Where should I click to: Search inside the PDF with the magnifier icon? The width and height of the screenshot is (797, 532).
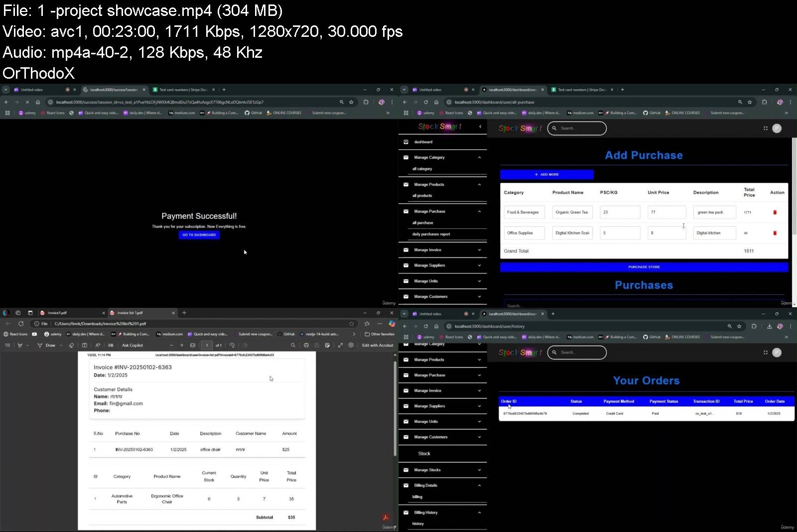point(293,345)
